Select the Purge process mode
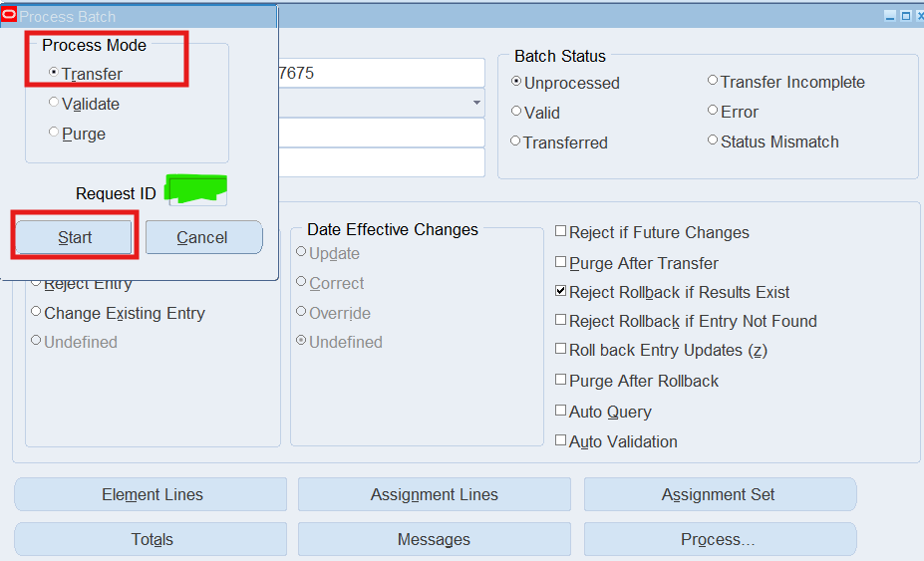The image size is (924, 561). pos(54,133)
